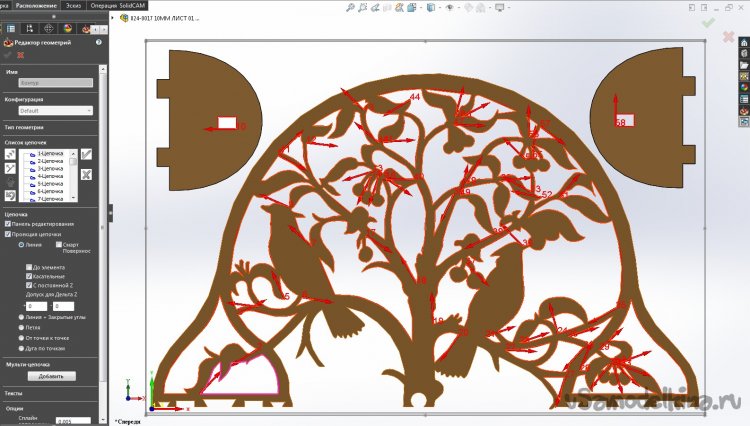
Task: Switch to the FeatureManager tree tab icon
Action: tap(10, 27)
